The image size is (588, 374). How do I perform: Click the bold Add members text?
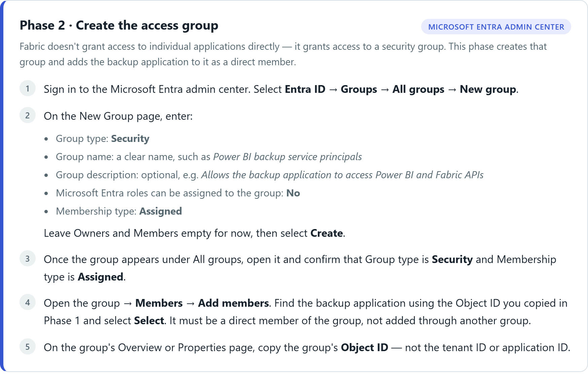click(x=233, y=303)
